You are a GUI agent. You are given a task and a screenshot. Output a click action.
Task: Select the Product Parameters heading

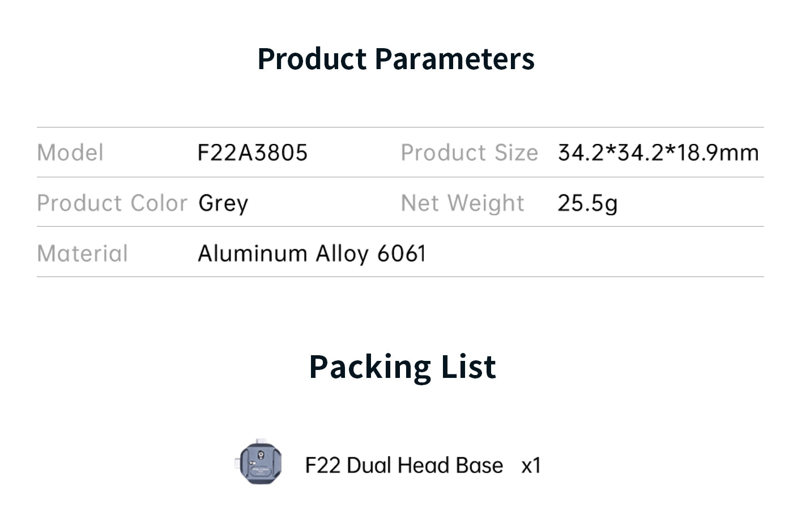(x=396, y=59)
